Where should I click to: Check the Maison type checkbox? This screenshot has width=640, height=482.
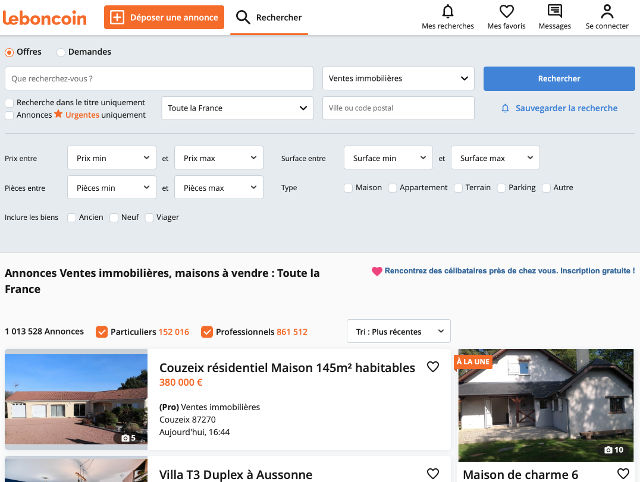pyautogui.click(x=348, y=188)
